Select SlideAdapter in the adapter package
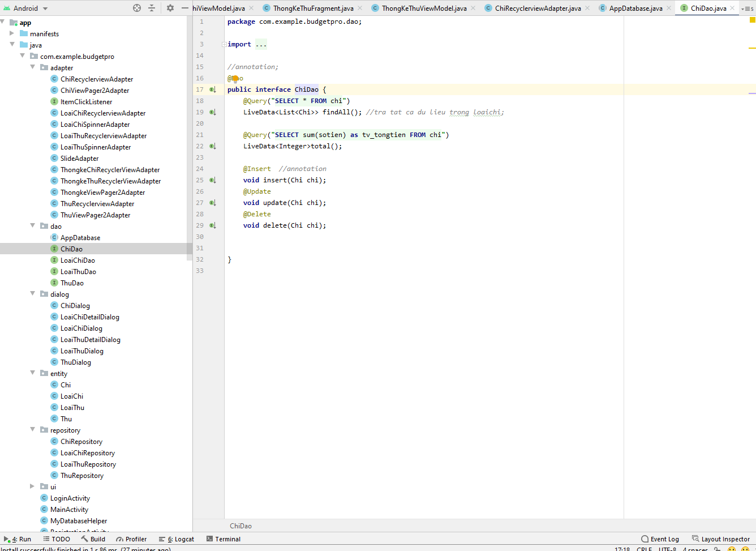This screenshot has width=756, height=551. click(x=79, y=158)
